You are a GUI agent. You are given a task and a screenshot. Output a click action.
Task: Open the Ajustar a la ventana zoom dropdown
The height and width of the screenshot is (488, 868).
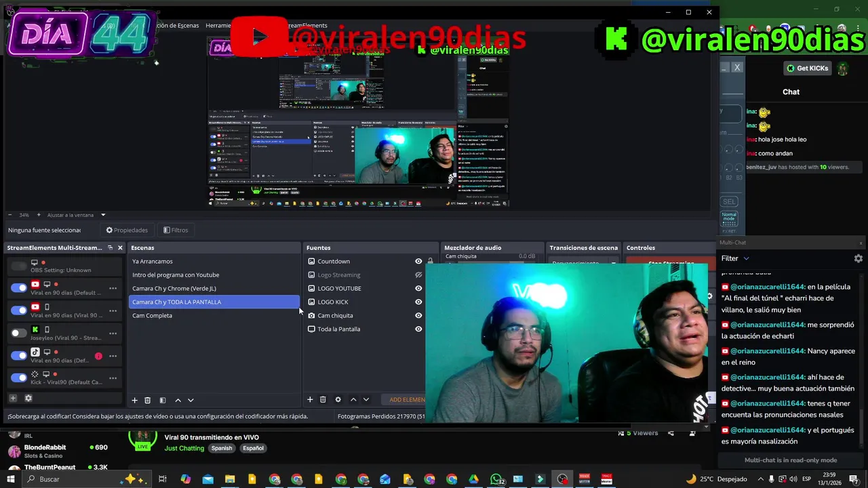[x=76, y=215]
